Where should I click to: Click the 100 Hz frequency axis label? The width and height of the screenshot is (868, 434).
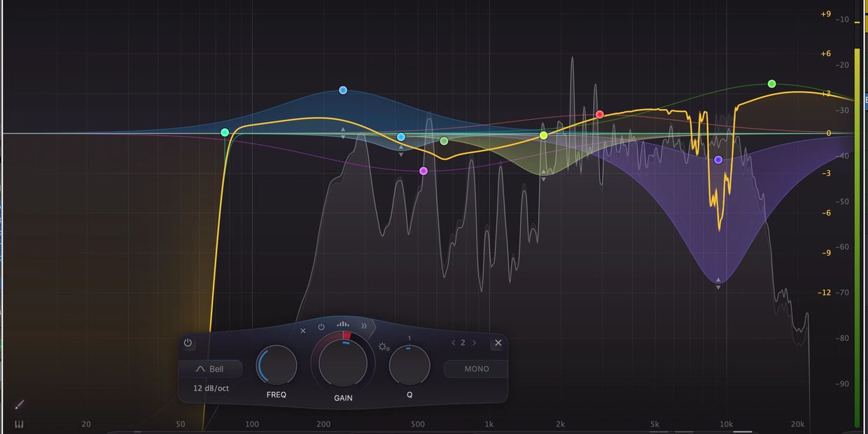(x=252, y=424)
